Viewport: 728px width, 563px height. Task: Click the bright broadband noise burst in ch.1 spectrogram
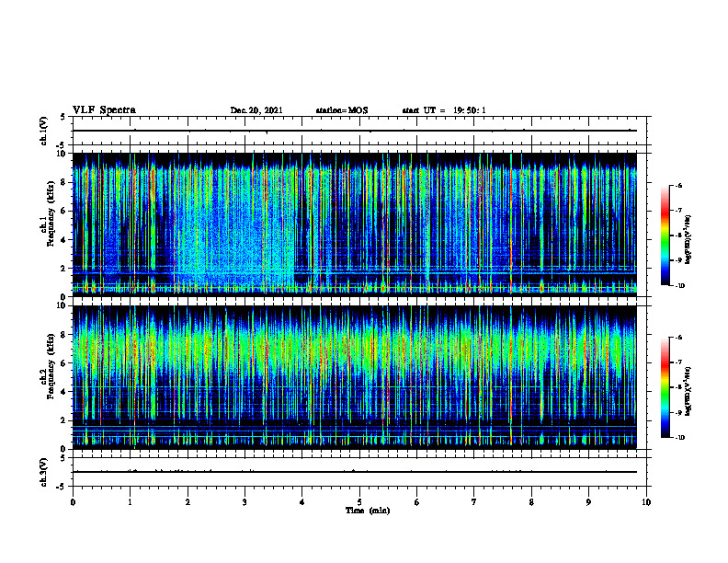click(x=234, y=227)
